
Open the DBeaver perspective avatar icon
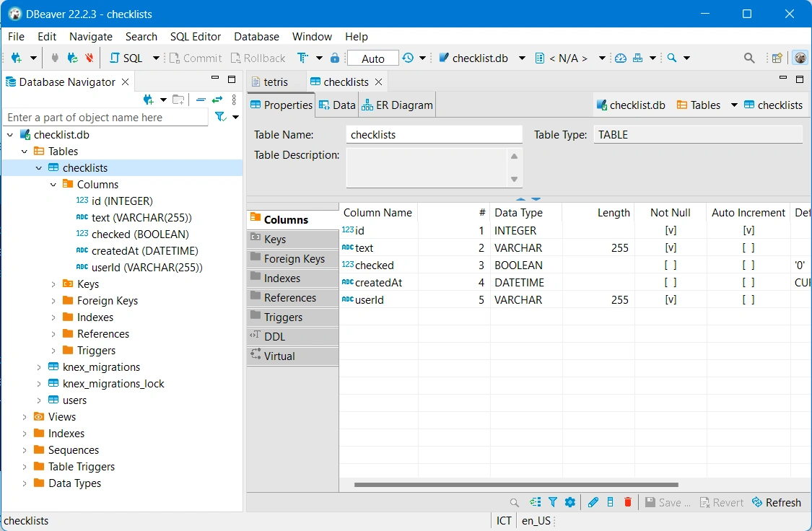pos(800,58)
